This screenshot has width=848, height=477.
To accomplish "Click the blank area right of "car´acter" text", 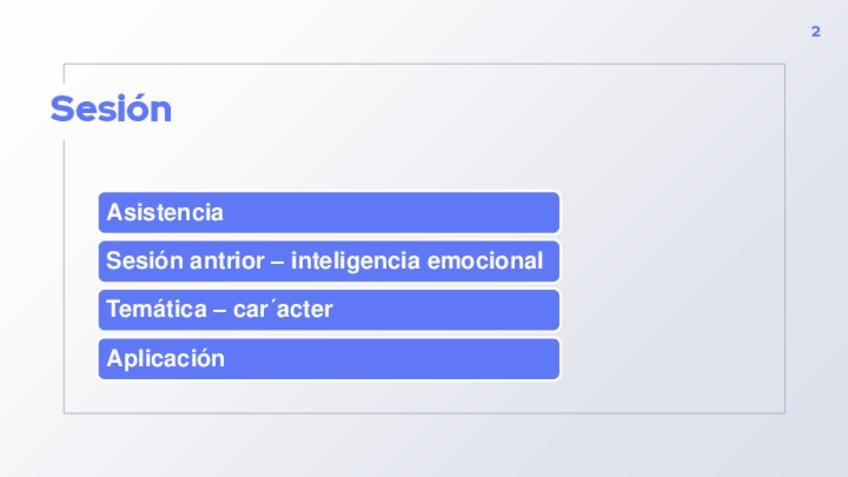I will 450,310.
